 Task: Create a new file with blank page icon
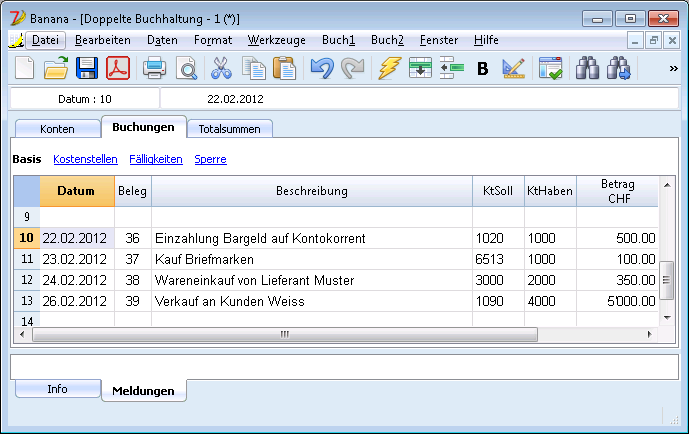click(x=25, y=68)
